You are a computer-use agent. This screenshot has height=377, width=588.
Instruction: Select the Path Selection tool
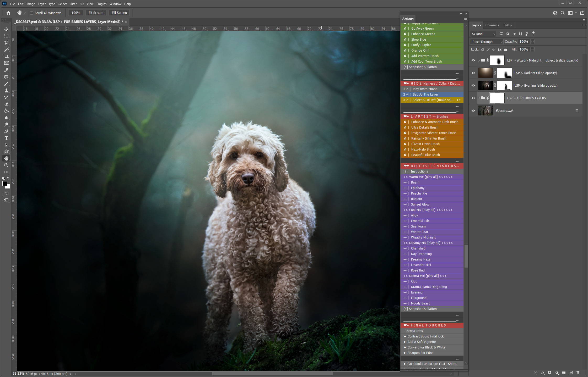6,145
